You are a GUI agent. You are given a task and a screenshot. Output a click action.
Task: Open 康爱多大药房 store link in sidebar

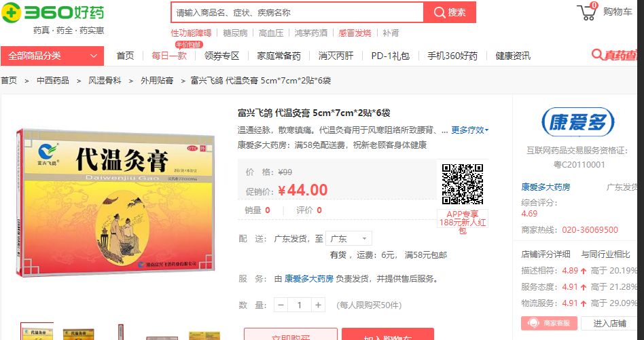pos(545,187)
